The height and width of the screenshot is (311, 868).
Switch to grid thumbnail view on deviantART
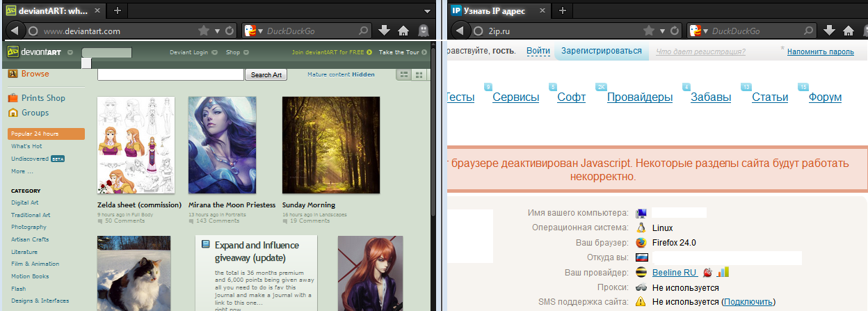click(x=419, y=74)
